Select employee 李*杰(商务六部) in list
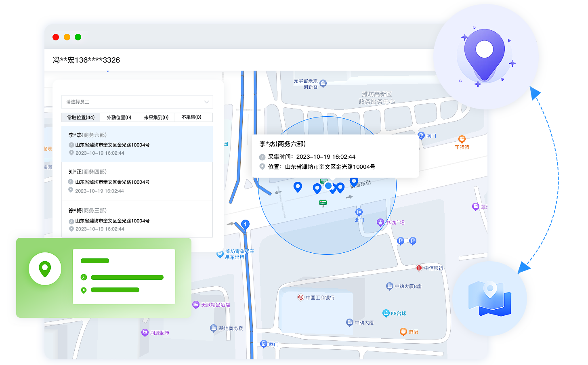Screen dimensions: 588x365 tap(137, 144)
